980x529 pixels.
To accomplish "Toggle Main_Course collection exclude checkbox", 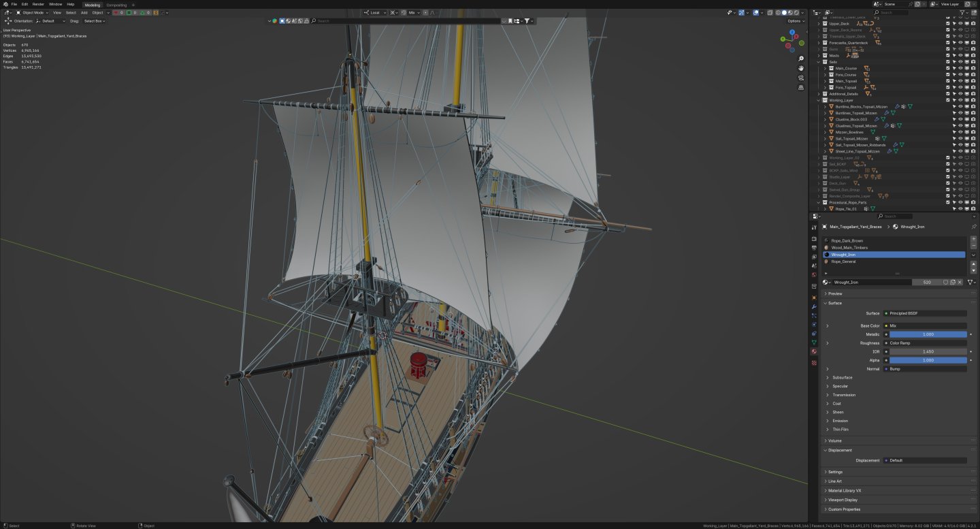I will (x=947, y=68).
